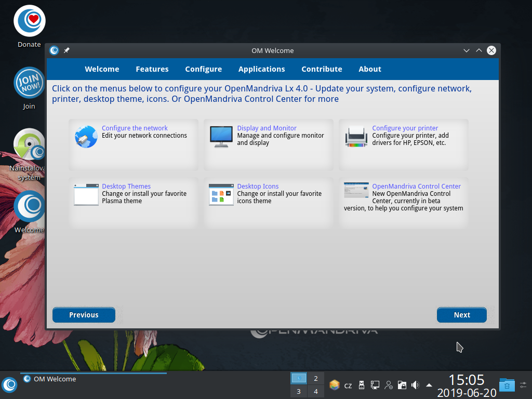This screenshot has height=399, width=532.
Task: Open the Join Now desktop icon
Action: coord(30,83)
